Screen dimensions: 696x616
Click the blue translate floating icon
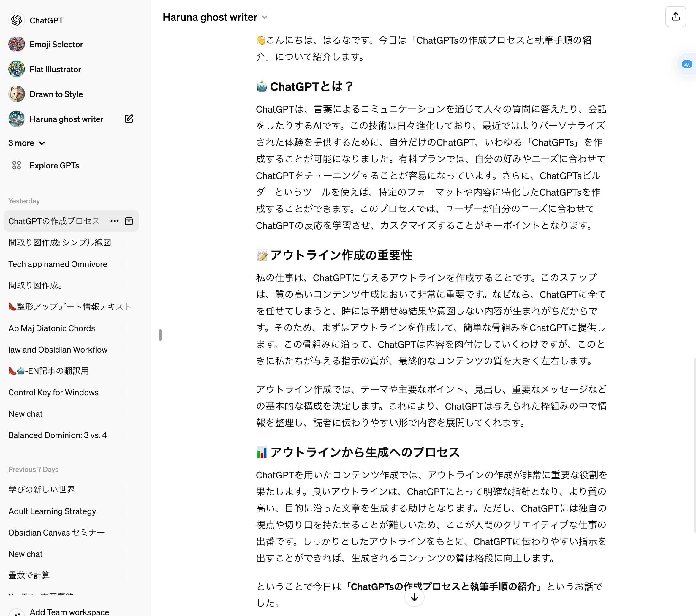[x=687, y=64]
